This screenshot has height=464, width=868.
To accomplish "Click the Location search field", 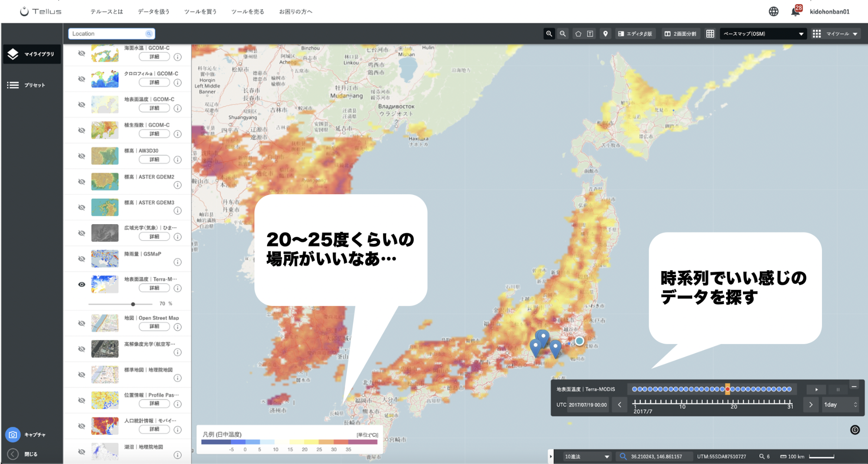I will coord(112,34).
